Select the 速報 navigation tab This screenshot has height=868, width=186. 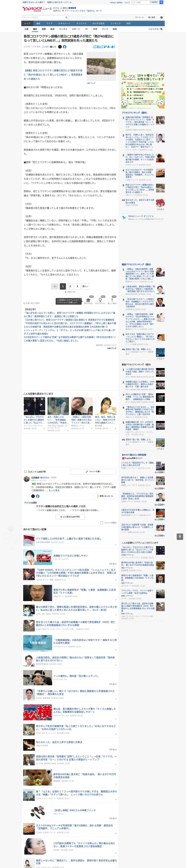pos(38,24)
